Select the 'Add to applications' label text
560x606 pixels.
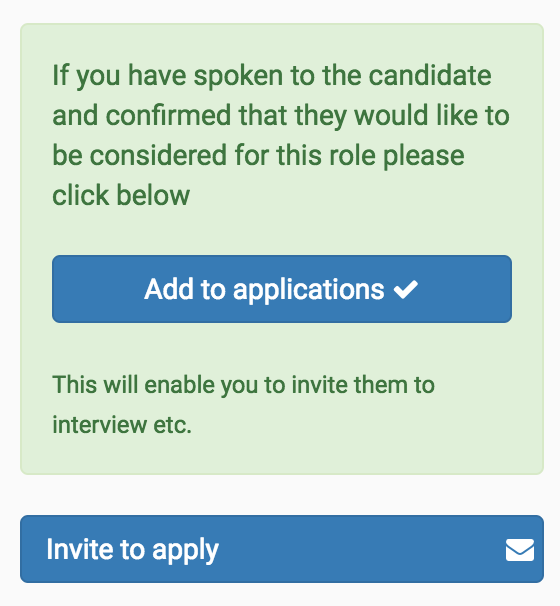pyautogui.click(x=264, y=289)
